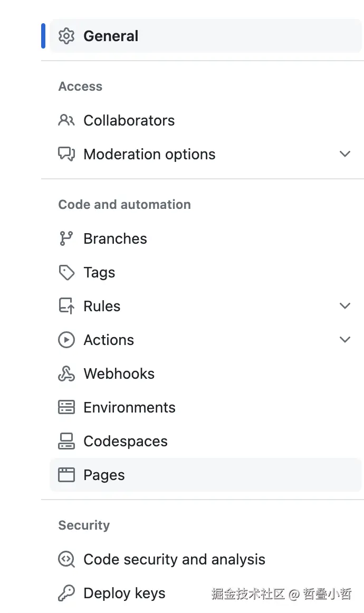Expand the Rules submenu chevron
This screenshot has height=613, width=364.
pos(345,306)
